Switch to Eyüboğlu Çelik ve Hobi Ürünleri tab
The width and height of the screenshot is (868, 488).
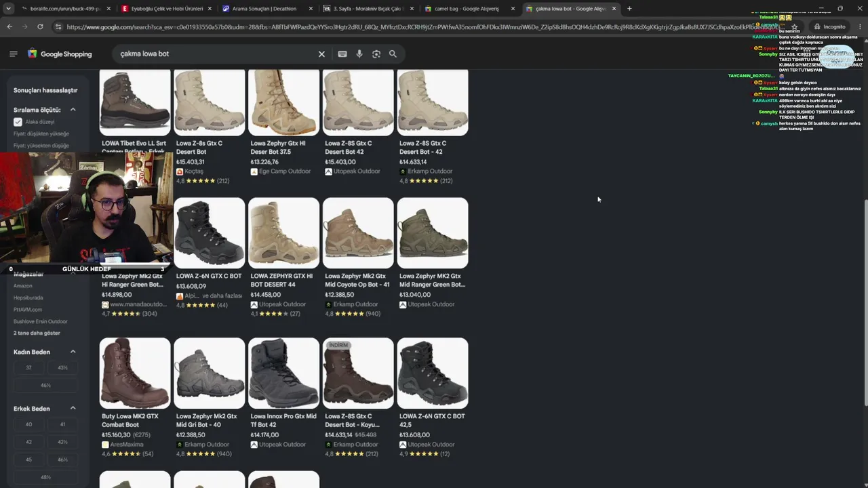coord(165,9)
